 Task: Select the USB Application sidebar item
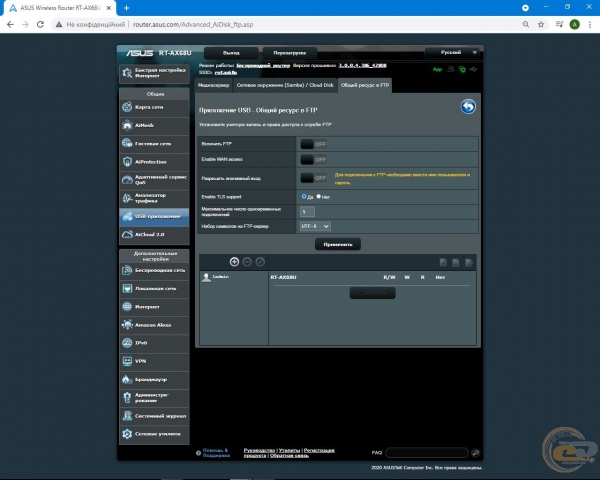tap(154, 216)
